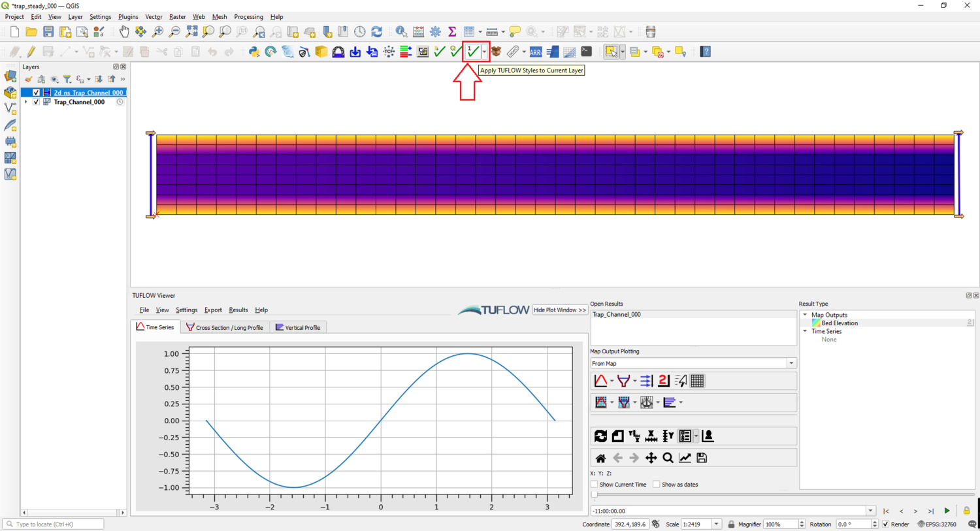
Task: Save the plot figure using disk icon
Action: pos(701,458)
